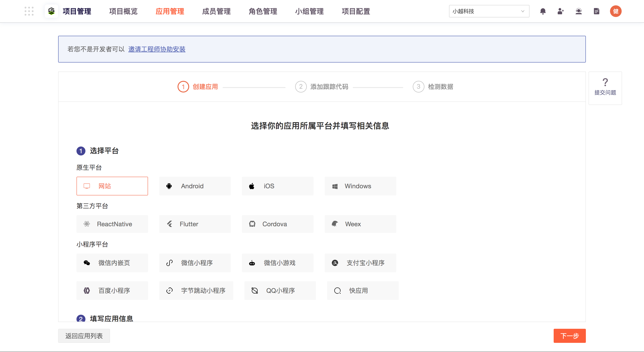The height and width of the screenshot is (352, 644).
Task: Open the 成员管理 tab
Action: coord(216,11)
